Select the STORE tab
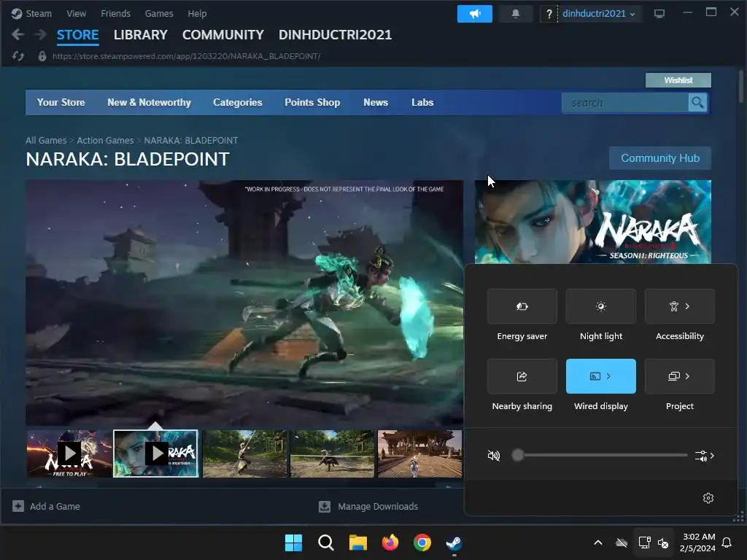 77,35
